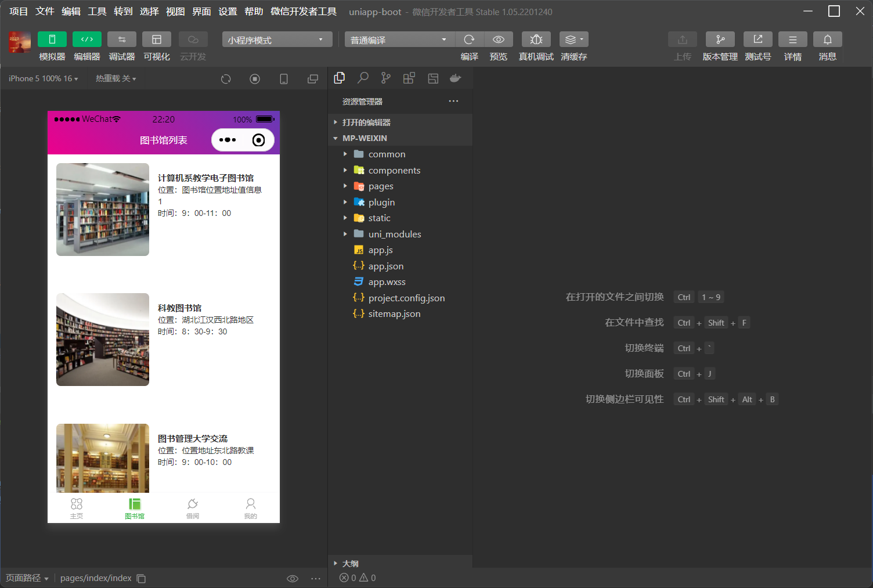Click the 预览 eye preview icon

tap(499, 39)
